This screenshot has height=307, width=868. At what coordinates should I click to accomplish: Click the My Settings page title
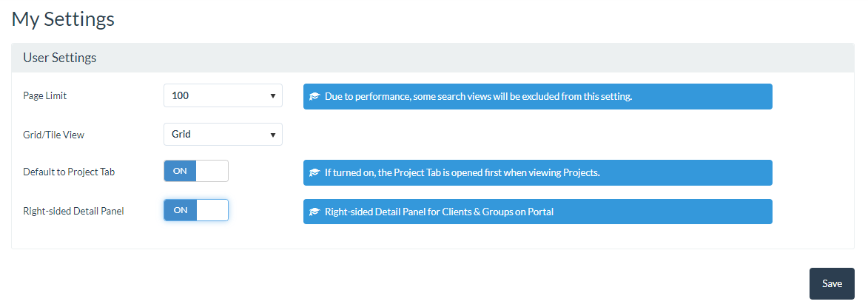pyautogui.click(x=63, y=18)
